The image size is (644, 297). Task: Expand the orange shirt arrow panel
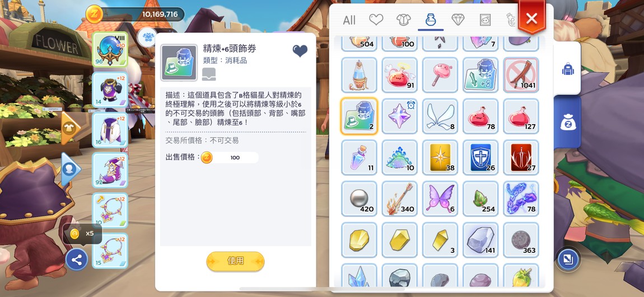(71, 128)
